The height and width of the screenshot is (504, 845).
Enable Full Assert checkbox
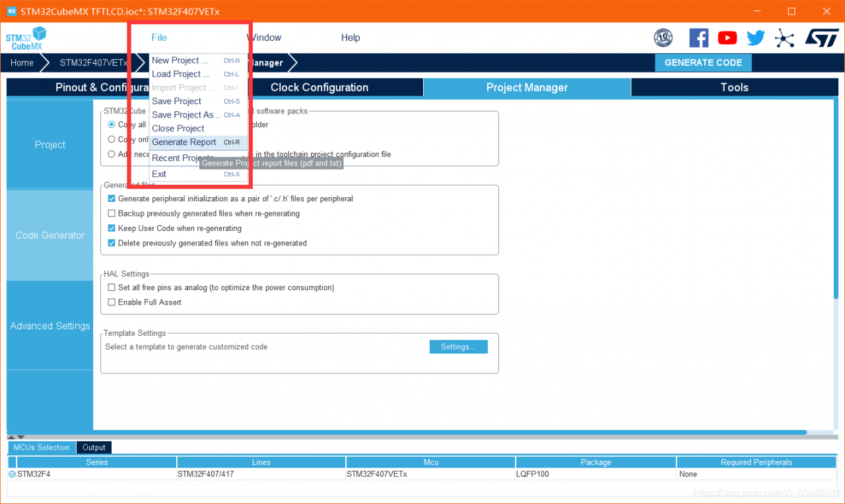point(112,302)
